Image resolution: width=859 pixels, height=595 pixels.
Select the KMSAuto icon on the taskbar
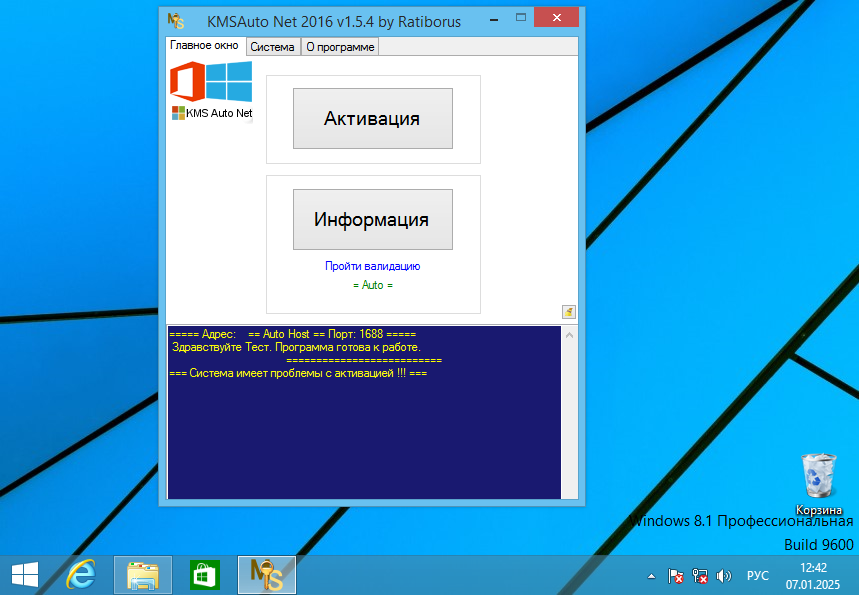pyautogui.click(x=266, y=575)
